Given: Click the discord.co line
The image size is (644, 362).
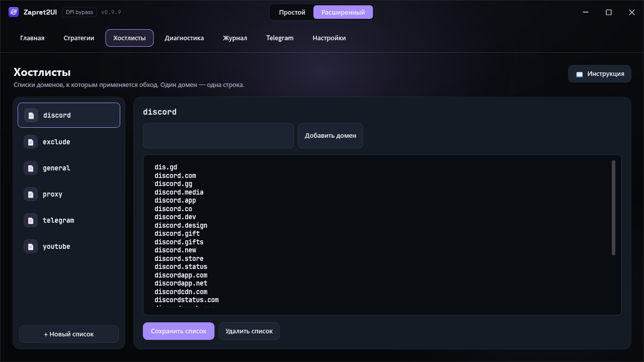Looking at the screenshot, I should coord(174,209).
